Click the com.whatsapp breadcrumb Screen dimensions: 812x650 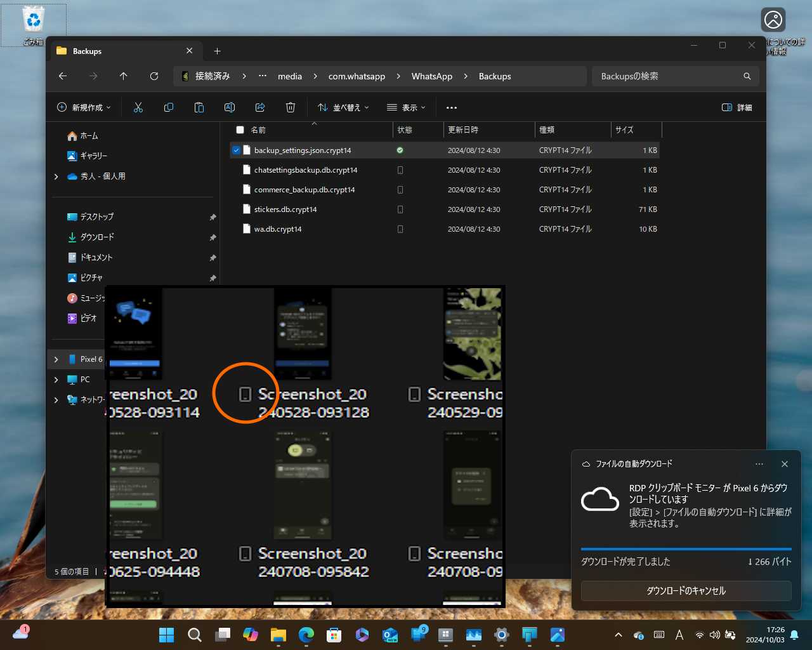point(357,76)
